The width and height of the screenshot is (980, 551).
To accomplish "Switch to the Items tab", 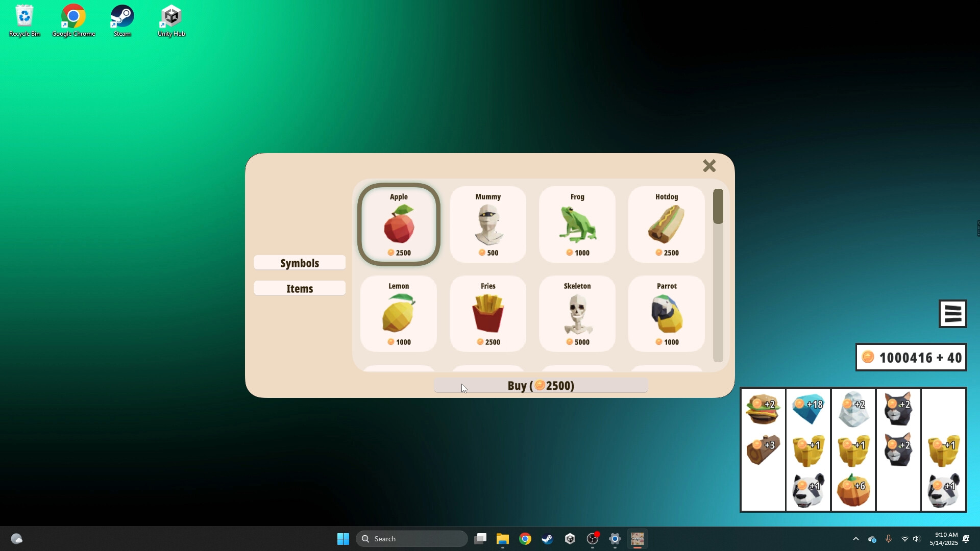I will click(300, 288).
